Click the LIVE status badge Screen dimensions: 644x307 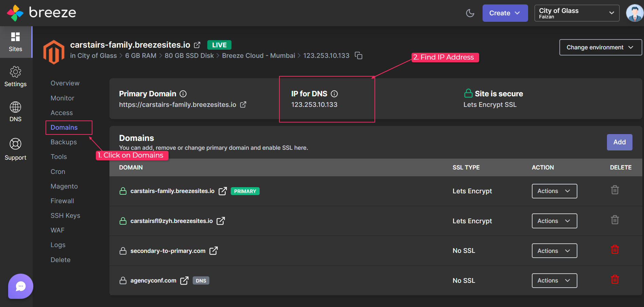[x=219, y=45]
